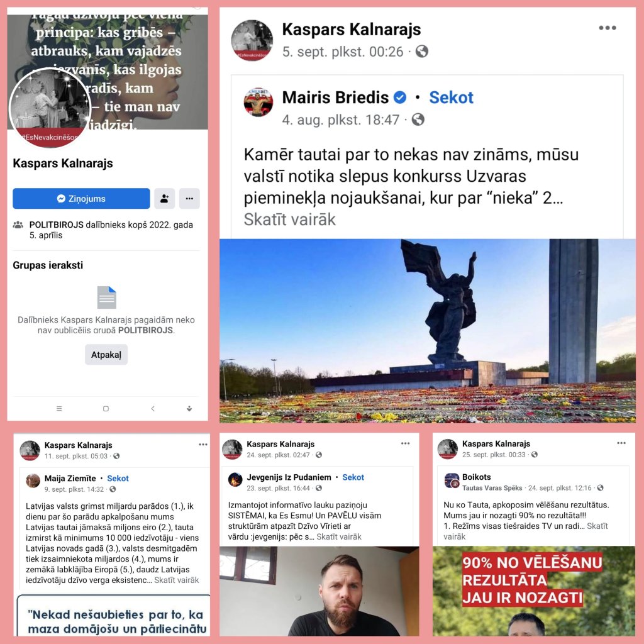644x644 pixels.
Task: Follow Maija Ziemīte via Sekot
Action: [118, 479]
